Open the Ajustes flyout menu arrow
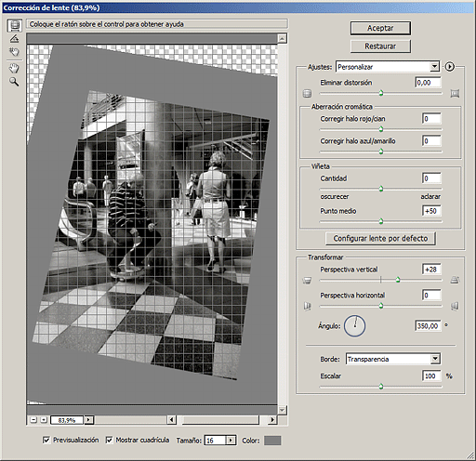This screenshot has width=476, height=461. [450, 67]
